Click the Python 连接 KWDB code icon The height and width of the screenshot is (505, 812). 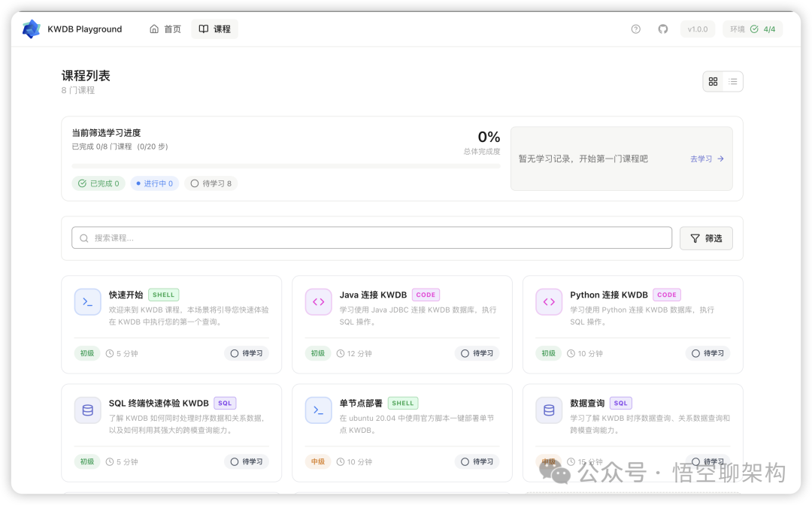tap(549, 301)
